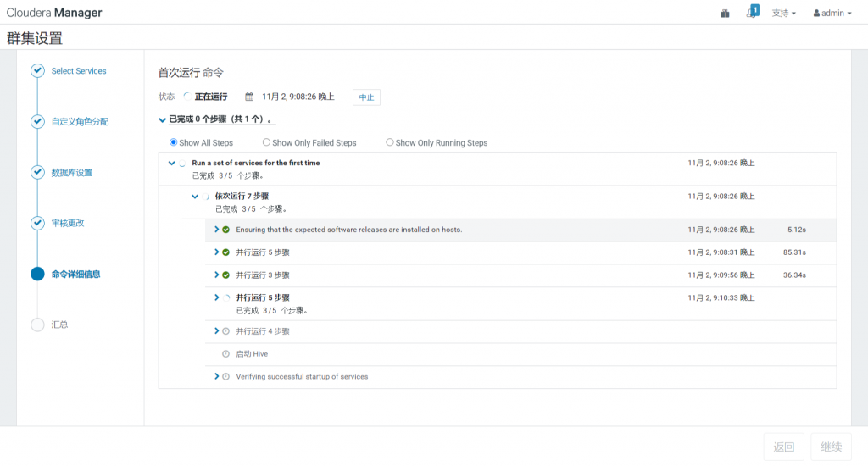Click timestamp 11月 2, 9:10:33 晚上
This screenshot has height=466, width=868.
point(721,297)
